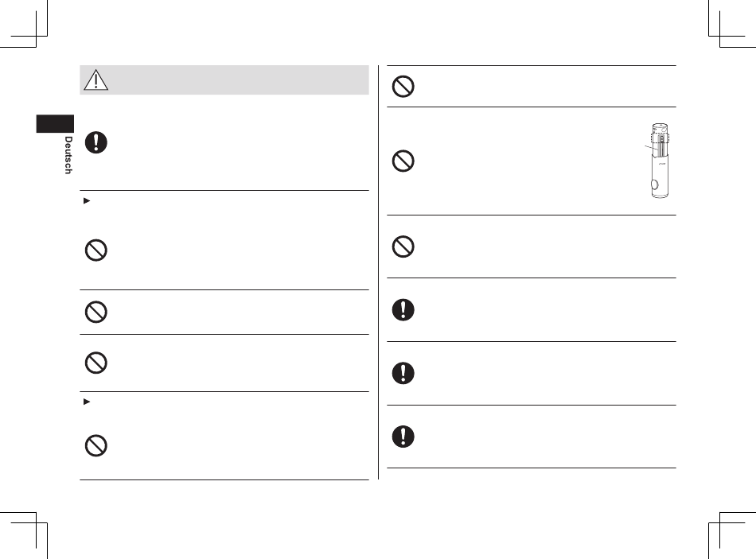Click the prohibition icon below the first arrow marker
This screenshot has width=756, height=559.
point(95,250)
